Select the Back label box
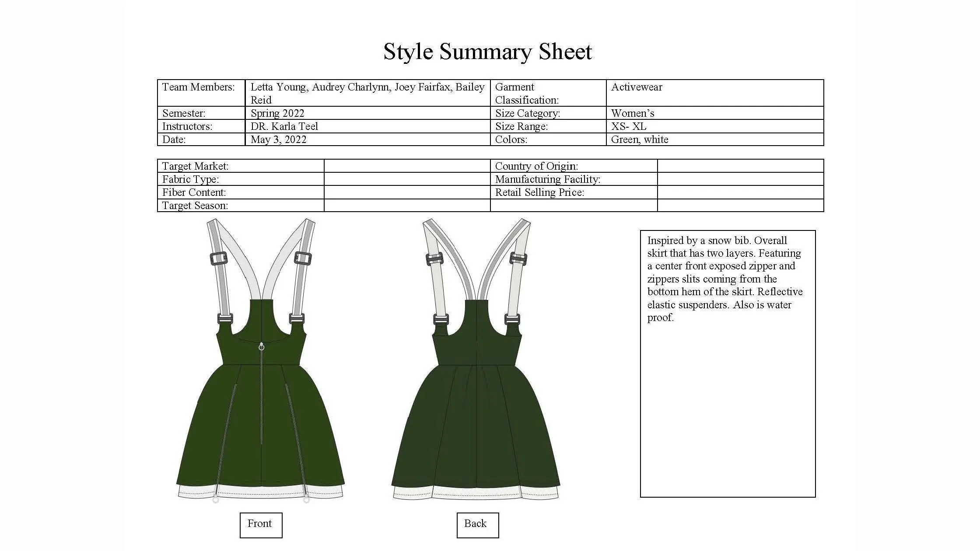The height and width of the screenshot is (551, 980). (477, 525)
